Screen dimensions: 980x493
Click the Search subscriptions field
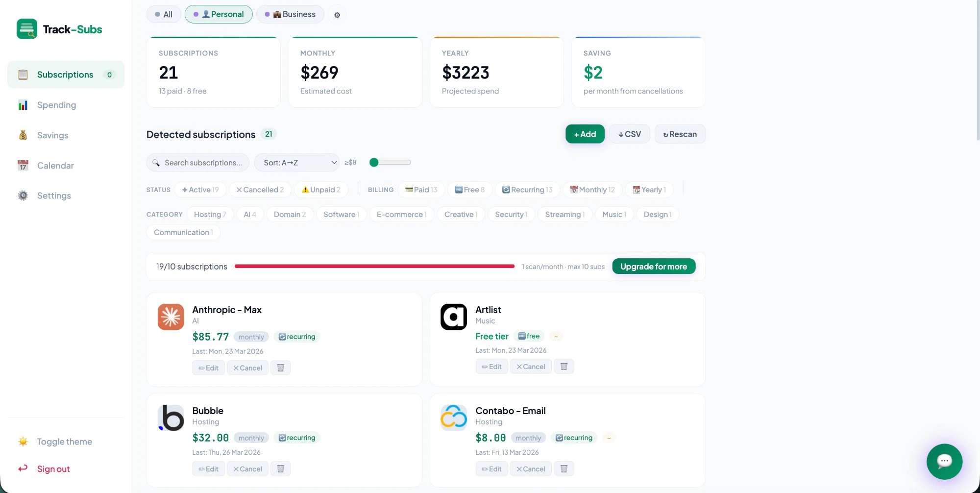tap(198, 163)
